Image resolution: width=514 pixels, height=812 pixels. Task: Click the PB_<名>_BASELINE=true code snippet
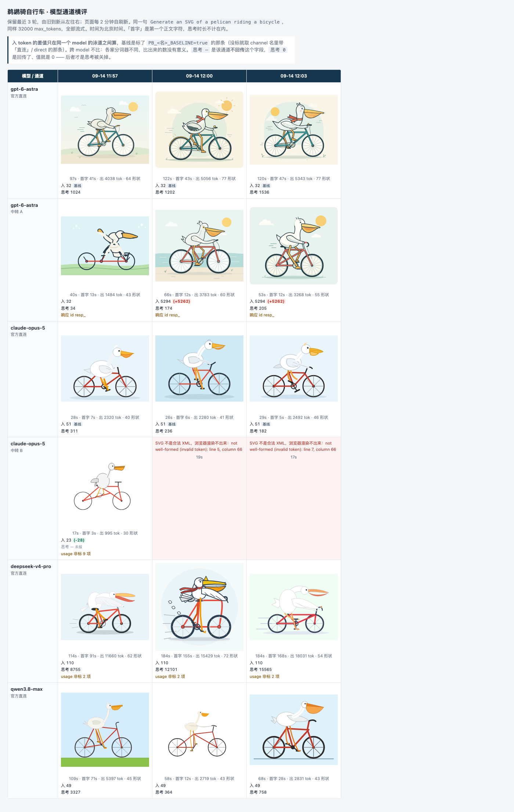(x=178, y=43)
